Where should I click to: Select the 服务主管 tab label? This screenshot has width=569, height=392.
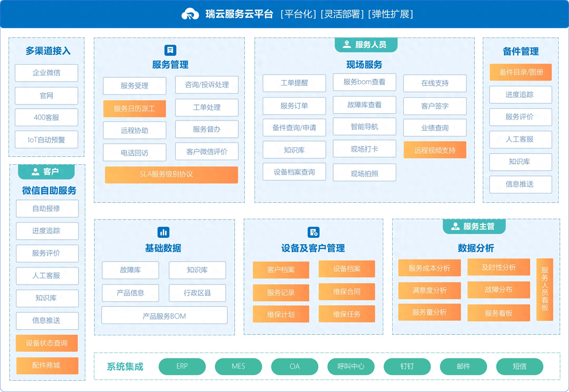click(x=479, y=226)
